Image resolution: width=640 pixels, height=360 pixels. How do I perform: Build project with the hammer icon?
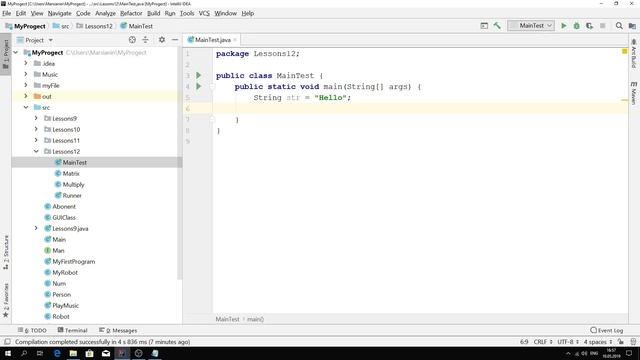(x=497, y=26)
